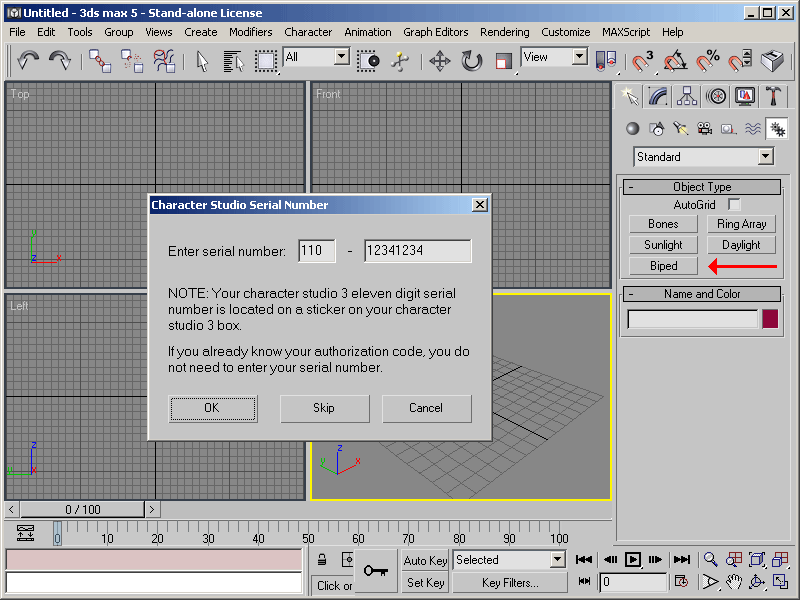Select the Helpers category icon
Image resolution: width=800 pixels, height=600 pixels.
[x=729, y=129]
